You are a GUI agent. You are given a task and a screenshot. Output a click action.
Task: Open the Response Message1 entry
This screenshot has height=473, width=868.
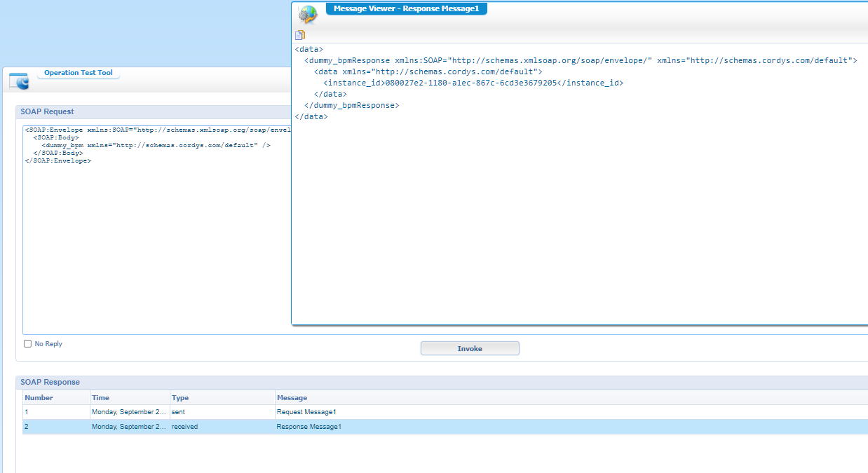pyautogui.click(x=308, y=426)
